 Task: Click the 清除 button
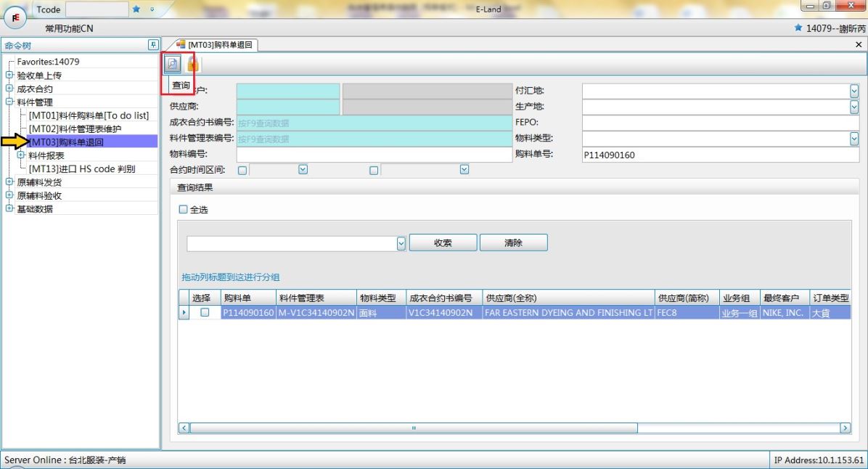coord(513,243)
